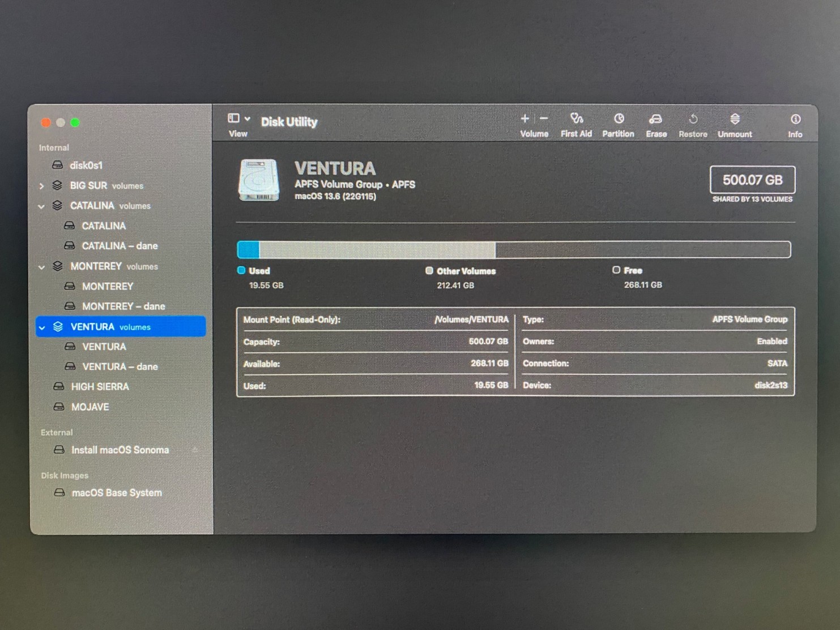Click the Capacity 500.07 GB table value

click(488, 342)
